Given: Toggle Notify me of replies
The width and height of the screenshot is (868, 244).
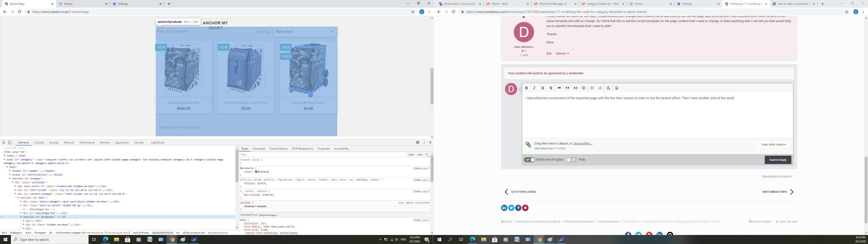Looking at the screenshot, I should coord(529,160).
